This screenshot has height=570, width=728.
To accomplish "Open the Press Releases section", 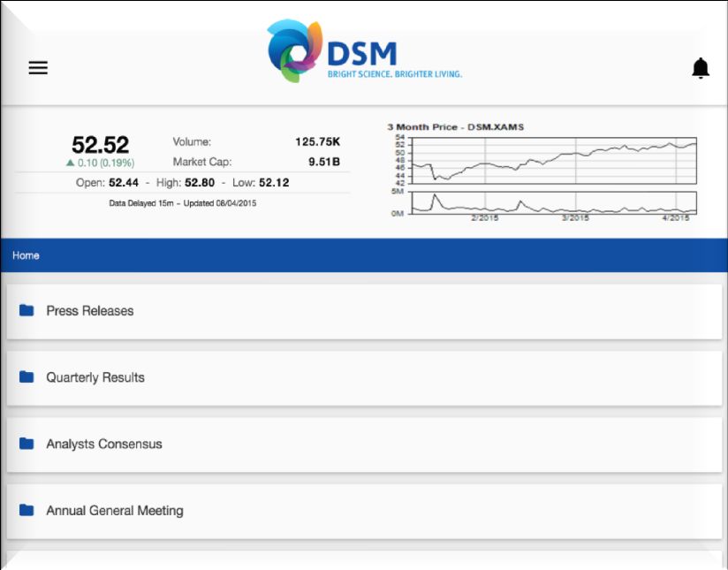I will (364, 311).
